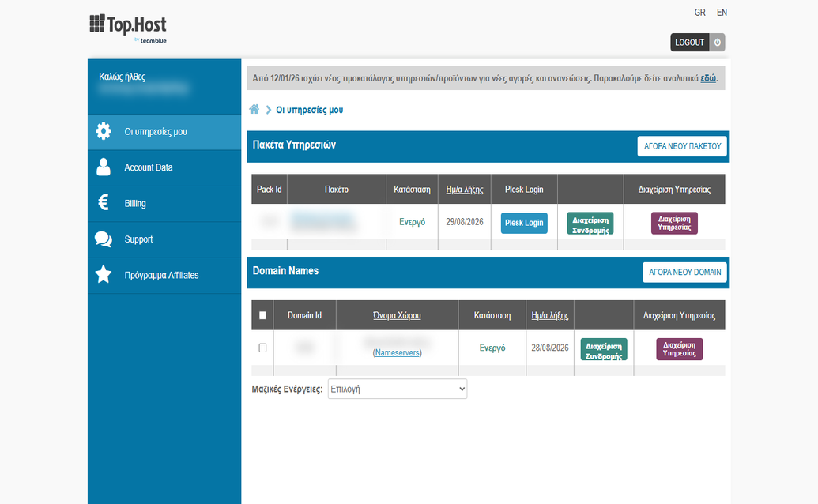This screenshot has width=818, height=504.
Task: Click the Domain Names section title
Action: [285, 270]
